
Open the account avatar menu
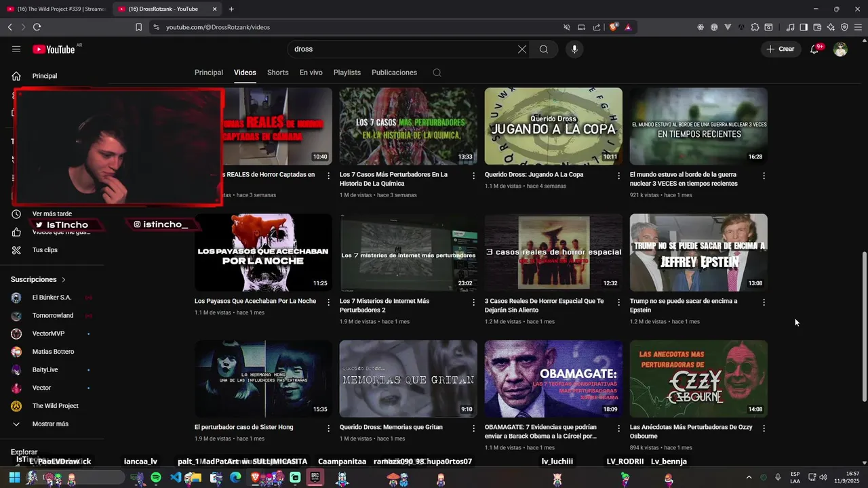(x=840, y=49)
